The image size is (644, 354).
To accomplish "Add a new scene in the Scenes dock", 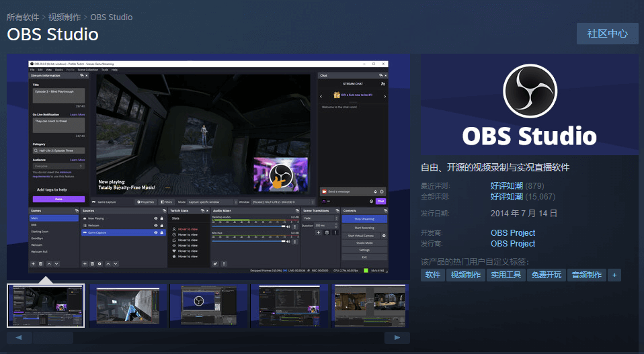I will coord(33,264).
